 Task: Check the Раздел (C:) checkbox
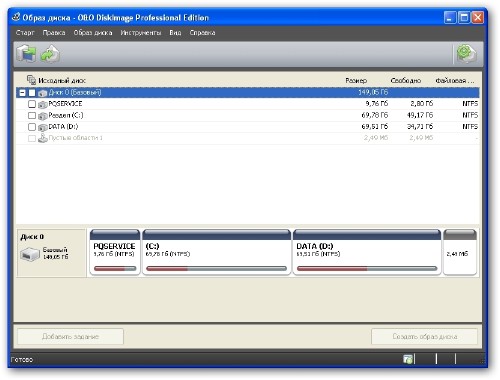point(32,115)
